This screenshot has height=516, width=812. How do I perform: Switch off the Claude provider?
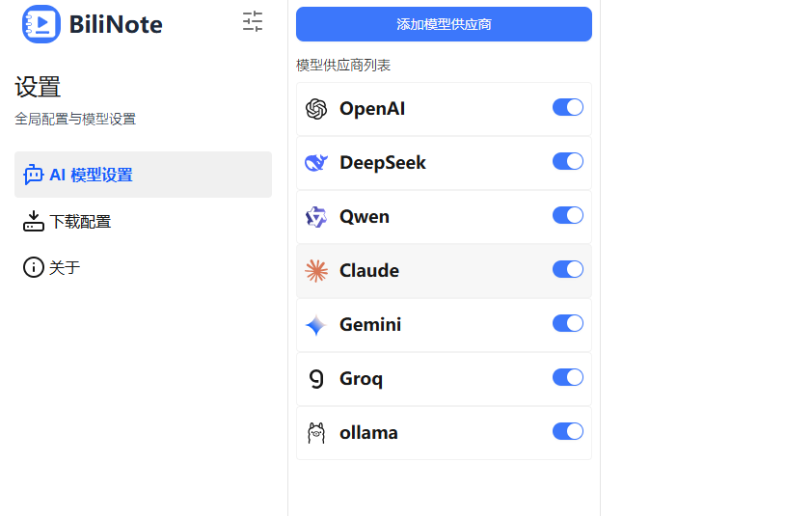[x=568, y=269]
